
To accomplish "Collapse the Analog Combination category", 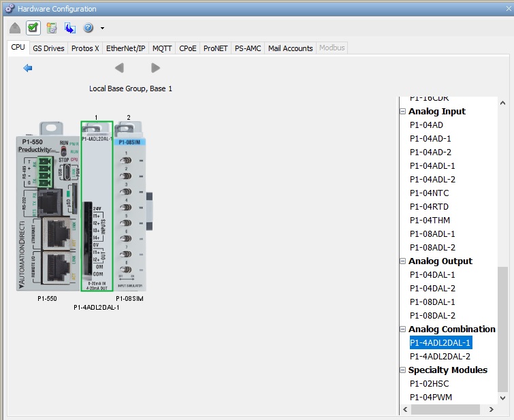I will (403, 329).
